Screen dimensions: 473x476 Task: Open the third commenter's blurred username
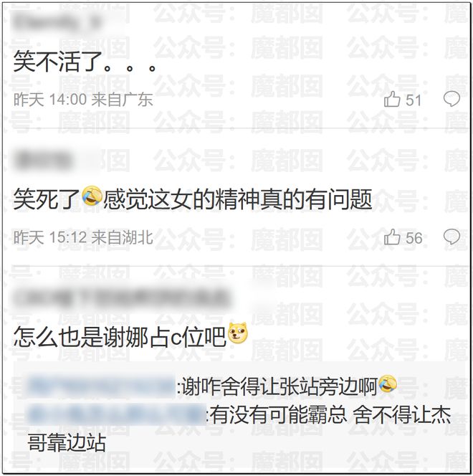121,297
